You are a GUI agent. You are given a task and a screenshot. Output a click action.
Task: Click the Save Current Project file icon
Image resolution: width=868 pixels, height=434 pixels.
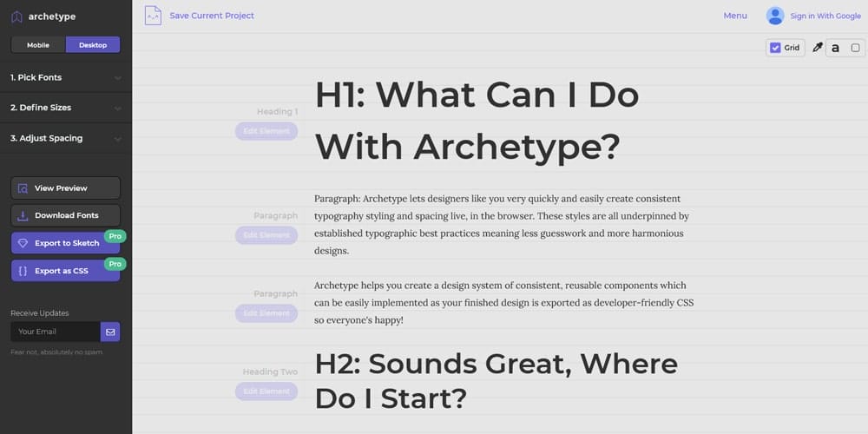tap(153, 16)
